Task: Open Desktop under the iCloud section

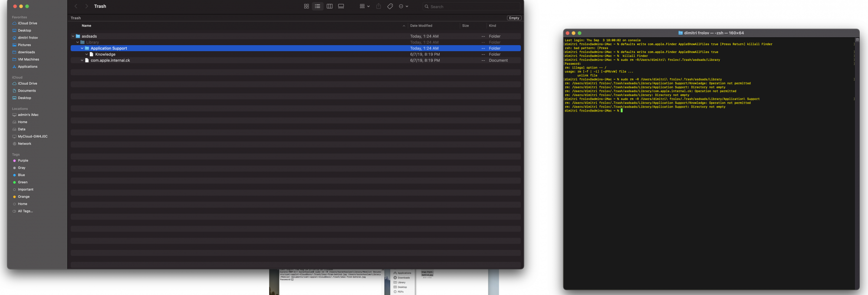Action: point(24,98)
